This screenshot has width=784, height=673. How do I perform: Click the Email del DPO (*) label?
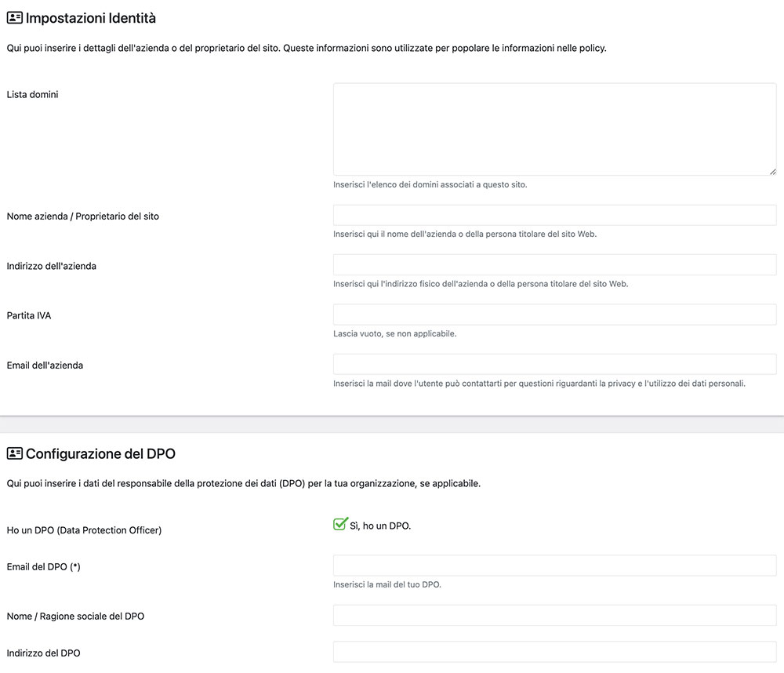pos(43,567)
